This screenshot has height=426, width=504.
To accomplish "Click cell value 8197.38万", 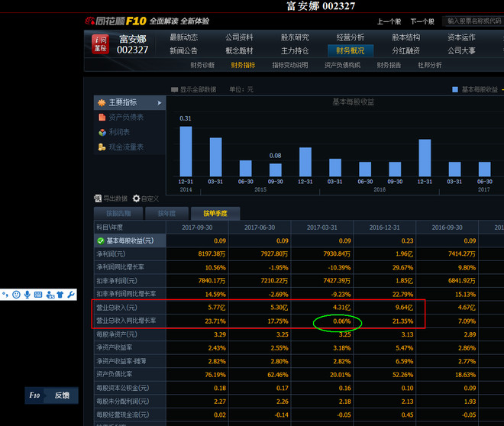I will [x=212, y=254].
